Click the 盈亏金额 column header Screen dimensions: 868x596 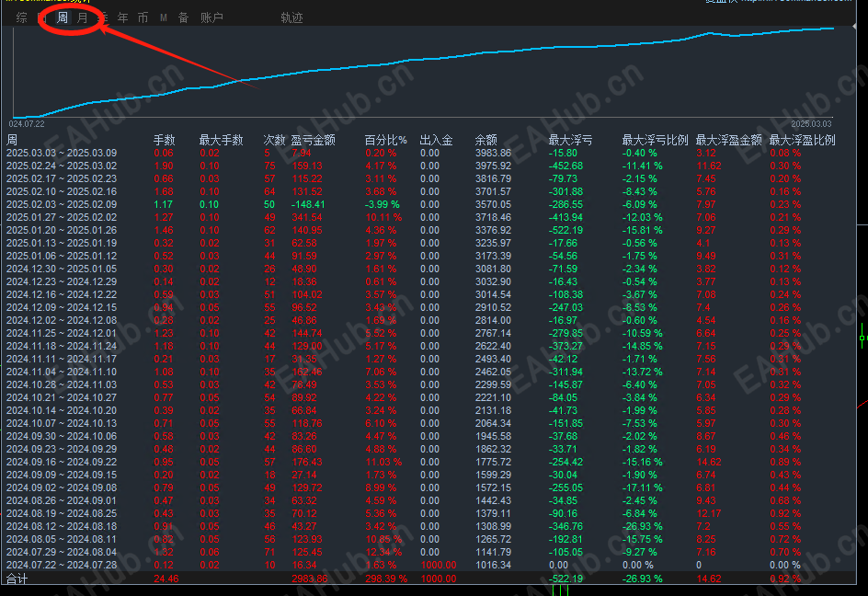click(313, 140)
